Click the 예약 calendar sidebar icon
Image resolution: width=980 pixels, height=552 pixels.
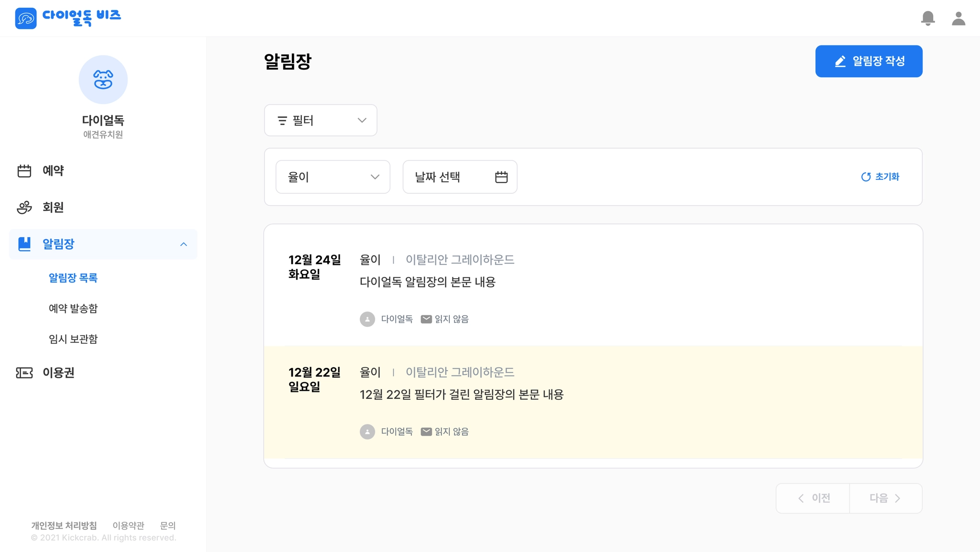(24, 171)
